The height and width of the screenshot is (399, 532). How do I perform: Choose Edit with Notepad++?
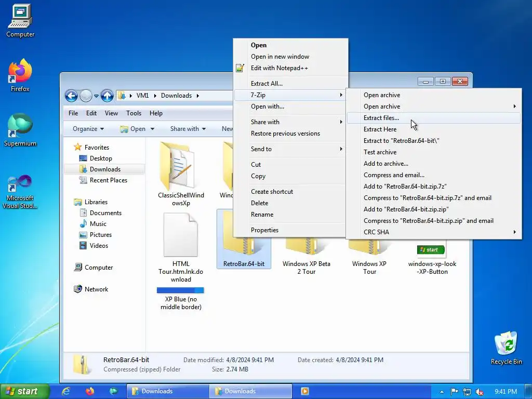pyautogui.click(x=290, y=68)
